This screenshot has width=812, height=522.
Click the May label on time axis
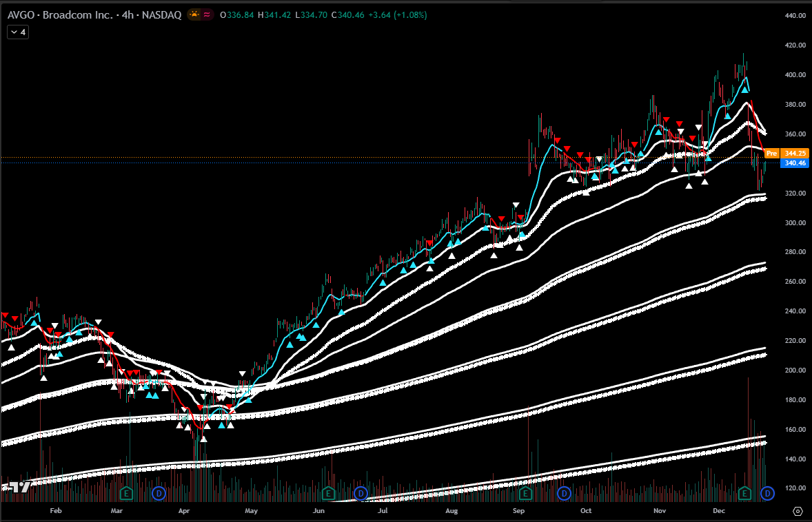click(x=251, y=510)
